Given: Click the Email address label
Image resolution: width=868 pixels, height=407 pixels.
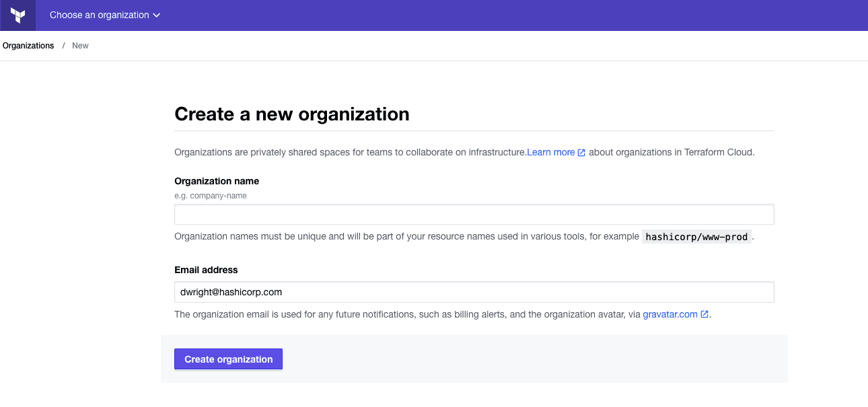Looking at the screenshot, I should point(206,270).
